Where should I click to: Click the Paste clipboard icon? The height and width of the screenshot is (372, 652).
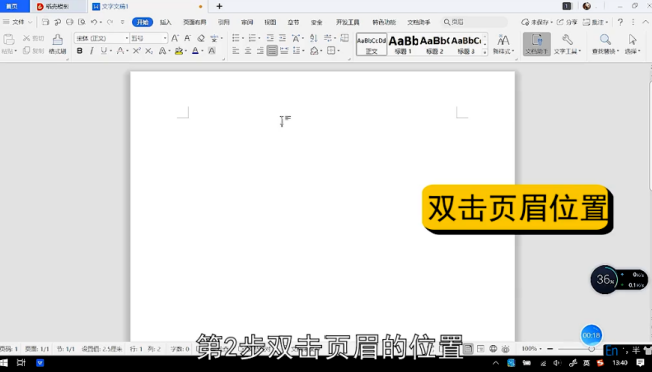(9, 40)
